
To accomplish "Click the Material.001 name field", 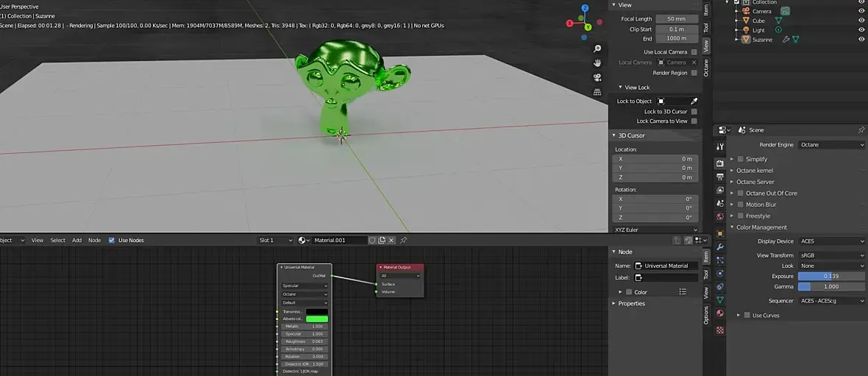I will pyautogui.click(x=339, y=241).
